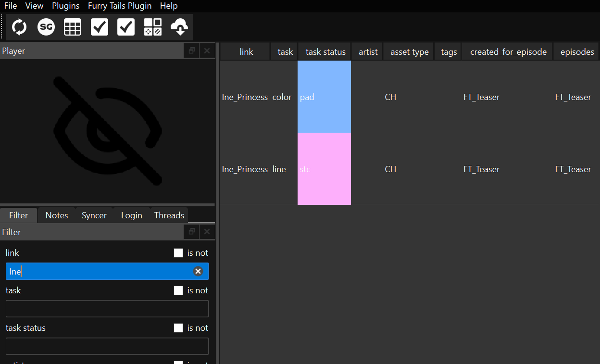The image size is (600, 364).
Task: Click the cloud download icon
Action: [179, 27]
